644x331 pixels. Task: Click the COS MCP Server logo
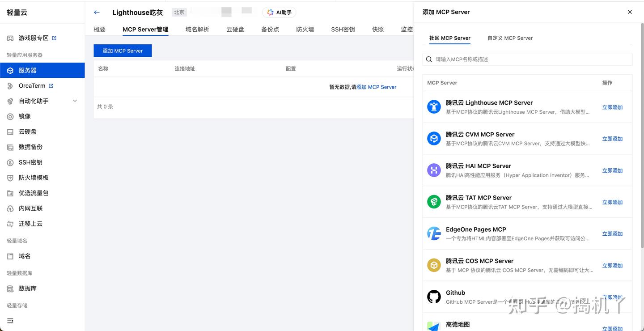tap(434, 265)
